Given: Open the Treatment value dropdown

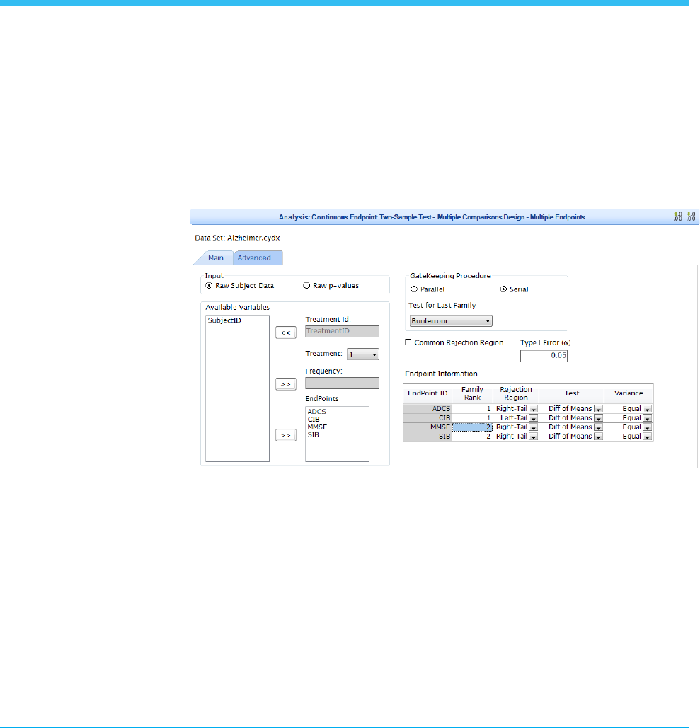Looking at the screenshot, I should [x=363, y=354].
